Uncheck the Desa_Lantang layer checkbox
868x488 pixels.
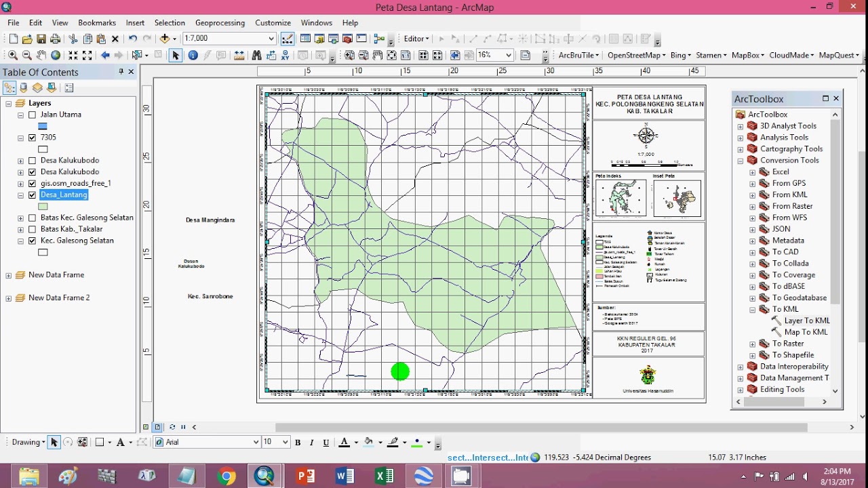33,195
